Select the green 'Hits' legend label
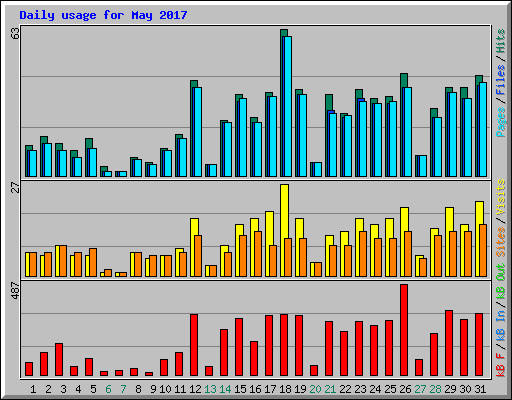The height and width of the screenshot is (400, 512). tap(501, 41)
